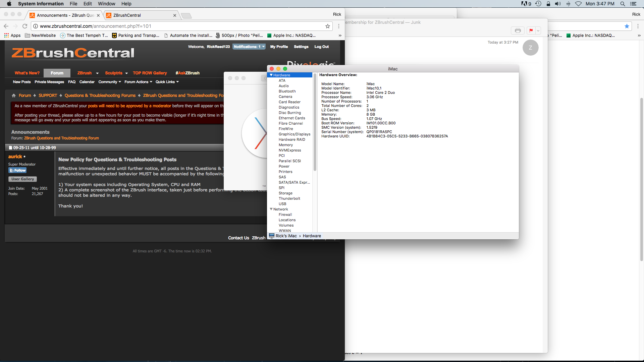
Task: Collapse the Hardware tree section
Action: pos(271,75)
